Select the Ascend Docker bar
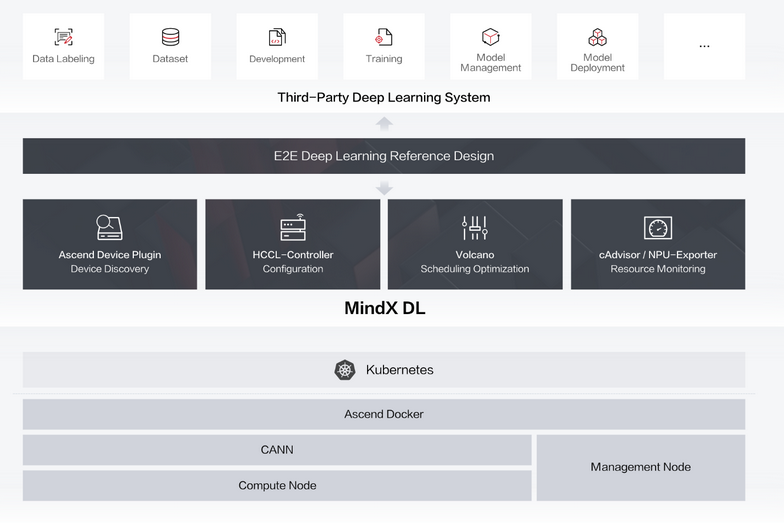Viewport: 784px width, 523px height. click(x=384, y=414)
